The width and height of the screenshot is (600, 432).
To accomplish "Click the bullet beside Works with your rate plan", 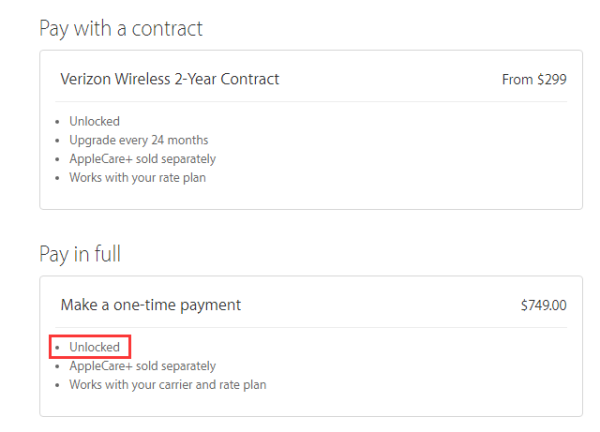I will 57,178.
